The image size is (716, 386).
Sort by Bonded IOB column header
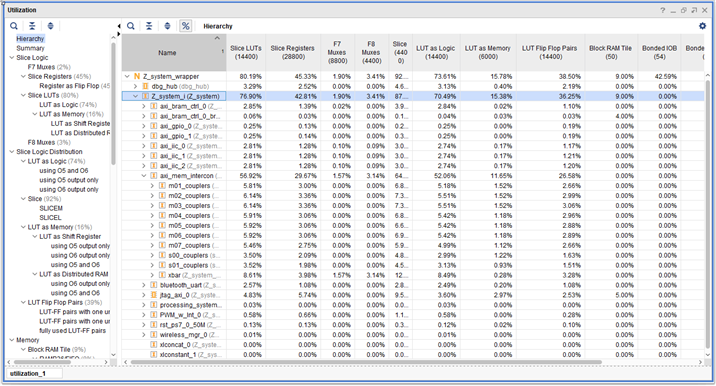point(659,53)
